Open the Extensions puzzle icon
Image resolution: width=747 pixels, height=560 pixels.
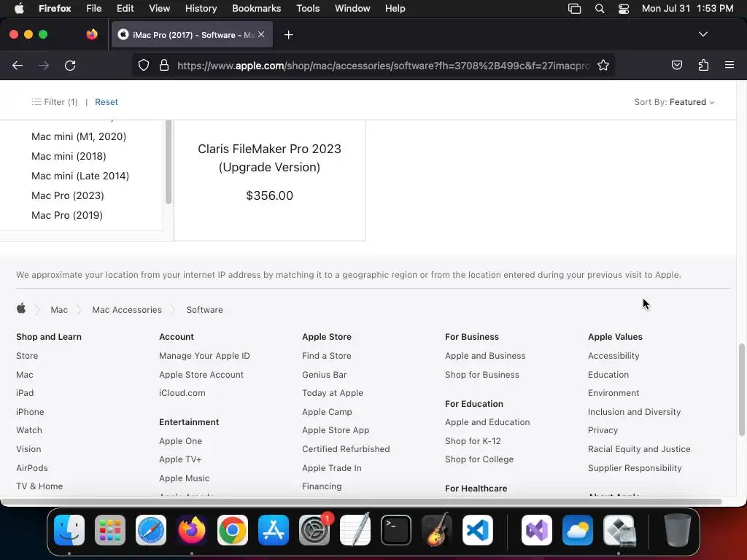703,66
